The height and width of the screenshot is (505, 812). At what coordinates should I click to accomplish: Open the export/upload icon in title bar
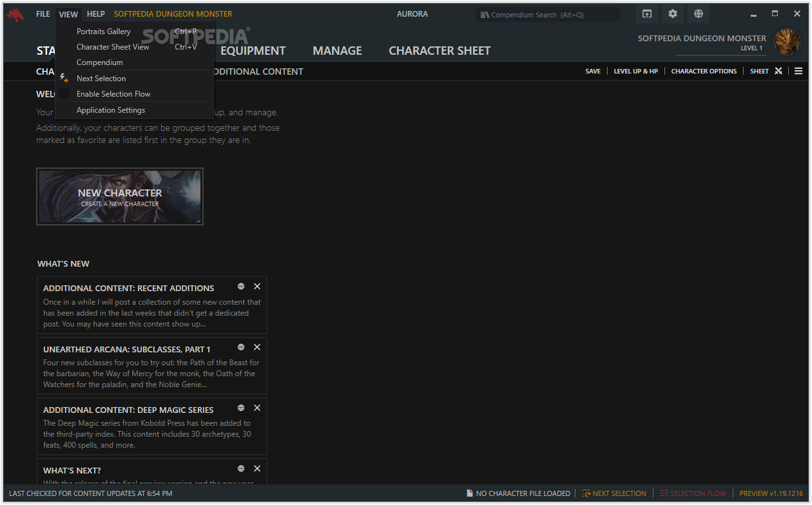(x=647, y=14)
